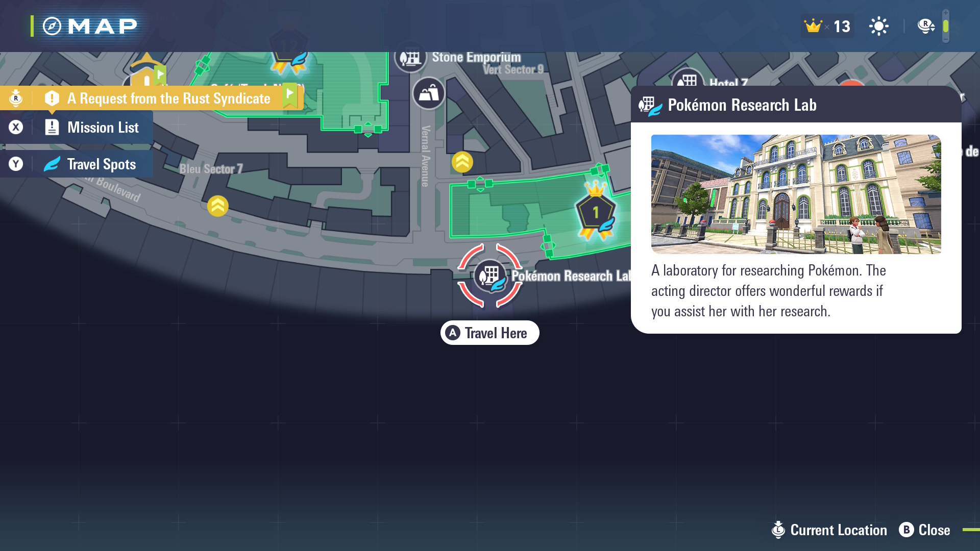Select the shopping bag shop icon
This screenshot has width=980, height=551.
[429, 93]
